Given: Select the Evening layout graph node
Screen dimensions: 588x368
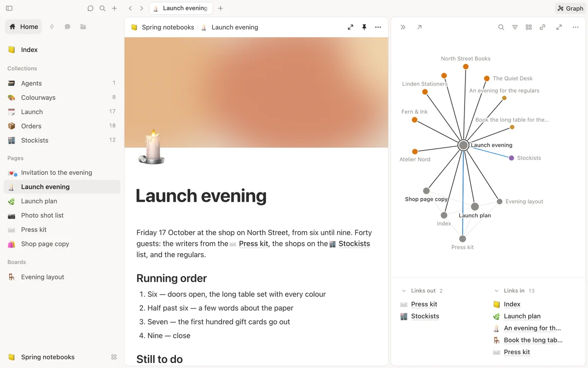Looking at the screenshot, I should click(499, 202).
